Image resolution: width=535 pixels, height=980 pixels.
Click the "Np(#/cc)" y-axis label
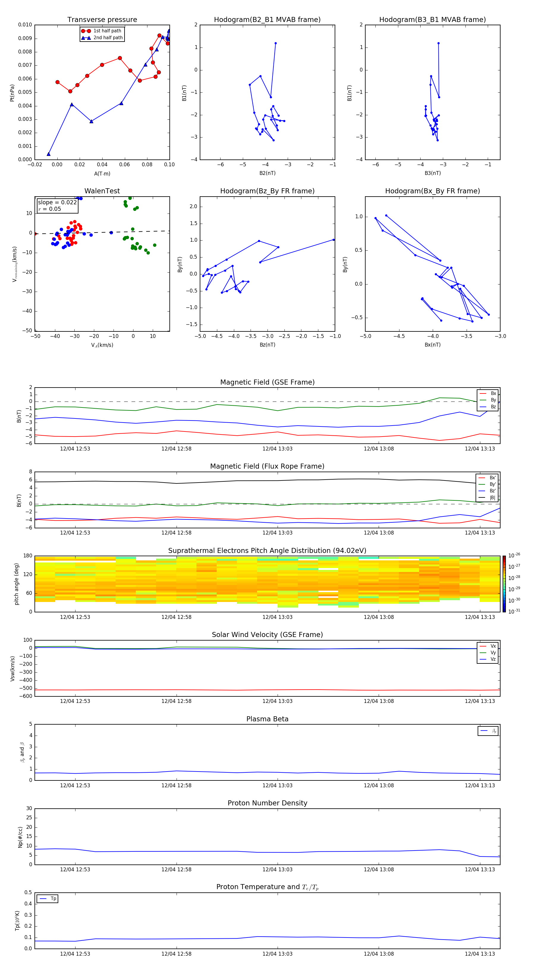point(20,837)
